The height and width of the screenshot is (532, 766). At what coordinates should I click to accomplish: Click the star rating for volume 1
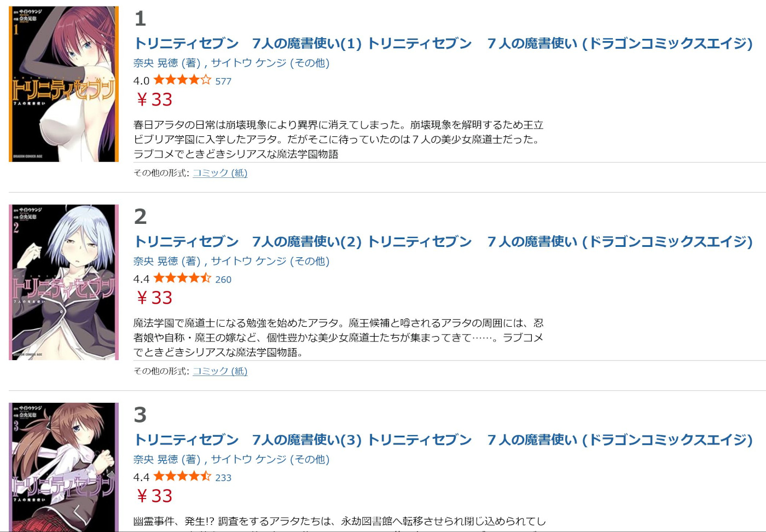click(182, 80)
